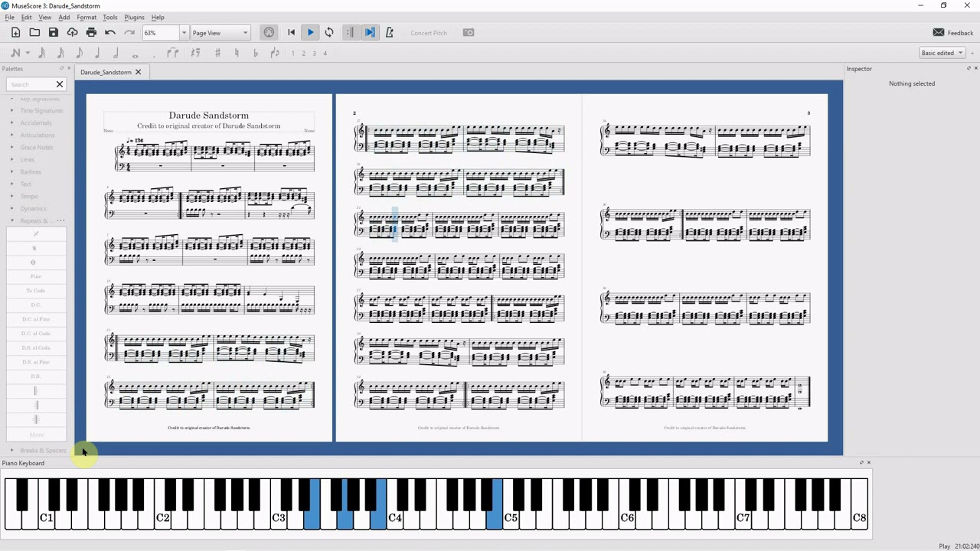The height and width of the screenshot is (551, 980).
Task: Open the Page View mode dropdown
Action: [x=220, y=33]
